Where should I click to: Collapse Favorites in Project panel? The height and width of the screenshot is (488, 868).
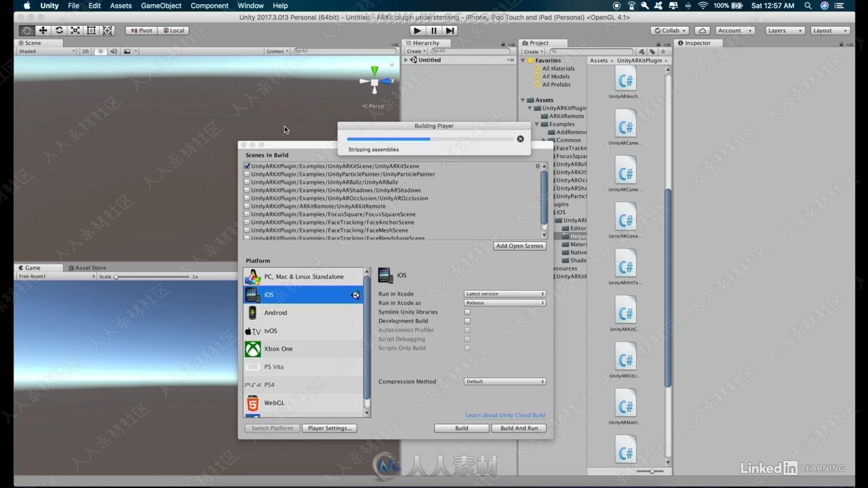tap(524, 60)
